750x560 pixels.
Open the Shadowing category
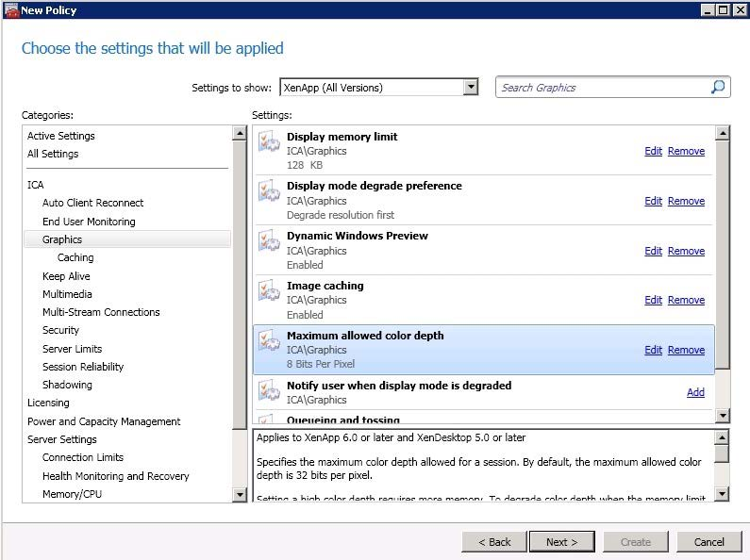67,385
